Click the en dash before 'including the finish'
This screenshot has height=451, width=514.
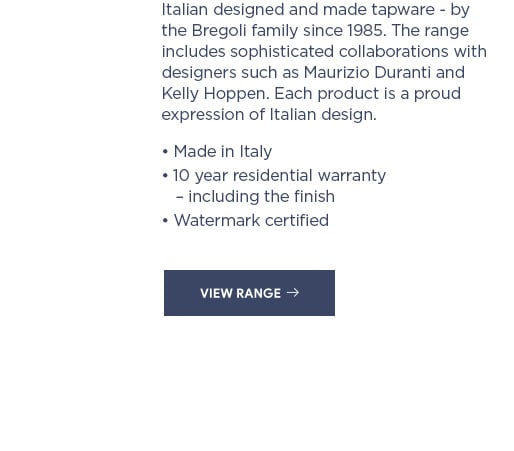[179, 197]
